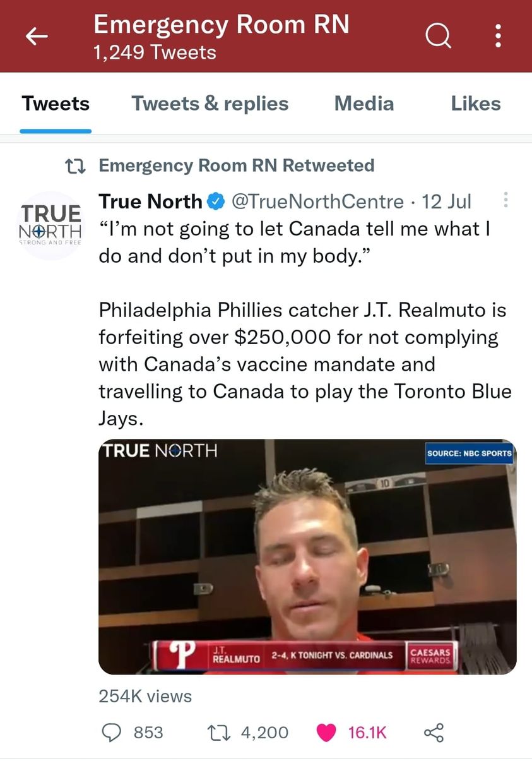Open the Tweets & replies tab
This screenshot has width=532, height=761.
pos(210,104)
